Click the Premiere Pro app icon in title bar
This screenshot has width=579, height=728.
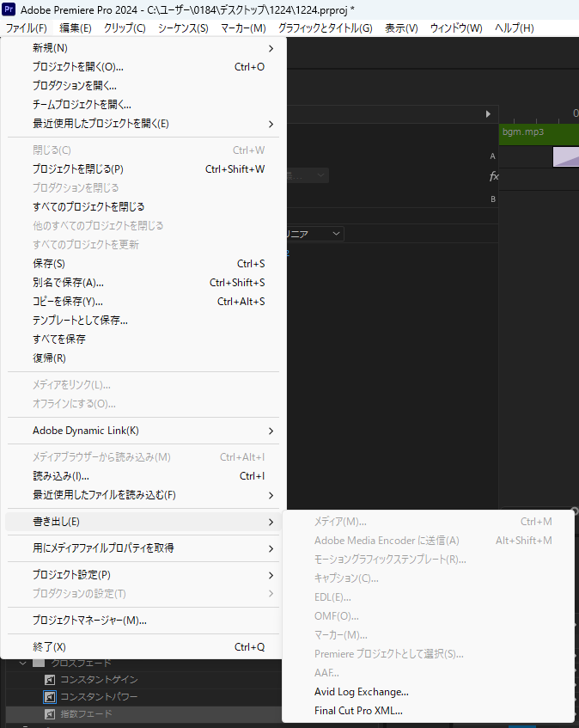9,9
